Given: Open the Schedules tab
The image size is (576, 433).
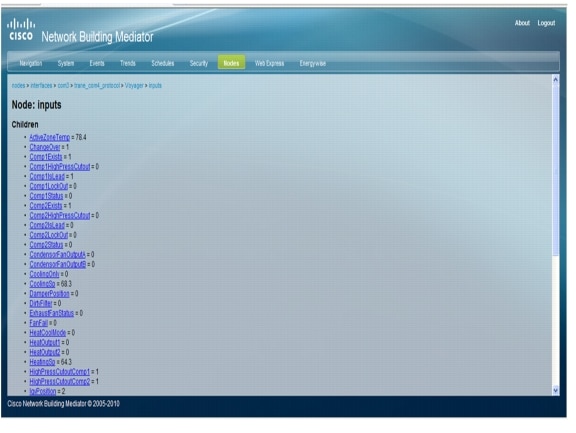Looking at the screenshot, I should pyautogui.click(x=163, y=63).
